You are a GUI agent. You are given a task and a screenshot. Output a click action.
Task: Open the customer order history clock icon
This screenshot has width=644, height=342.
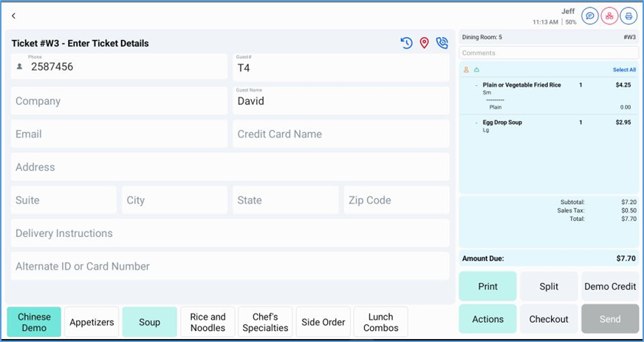tap(406, 44)
